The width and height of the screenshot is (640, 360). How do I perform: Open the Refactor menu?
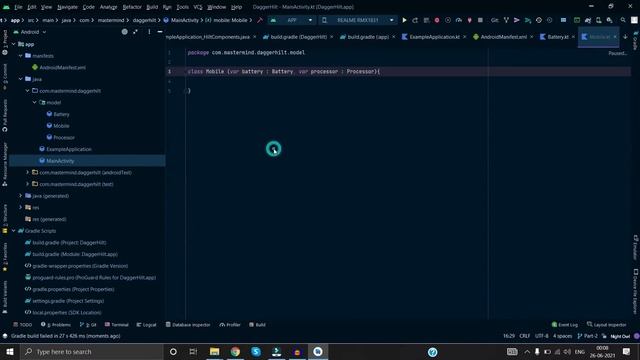[x=132, y=7]
